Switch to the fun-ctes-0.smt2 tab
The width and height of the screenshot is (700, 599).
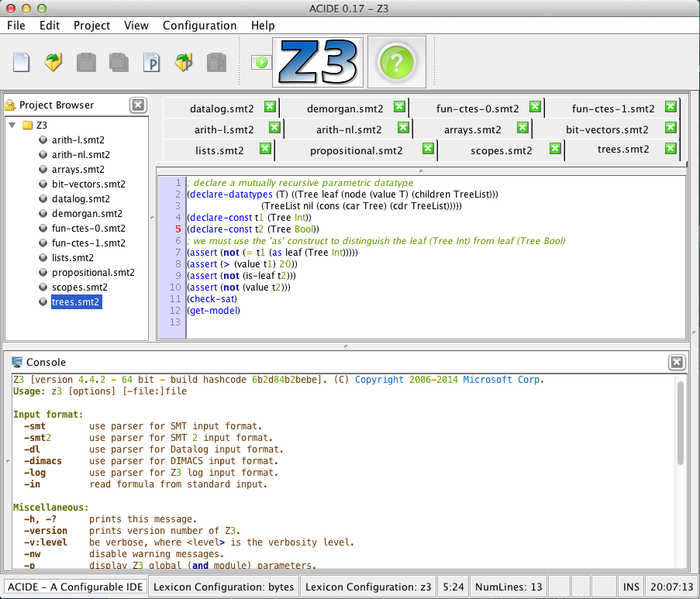[x=478, y=108]
